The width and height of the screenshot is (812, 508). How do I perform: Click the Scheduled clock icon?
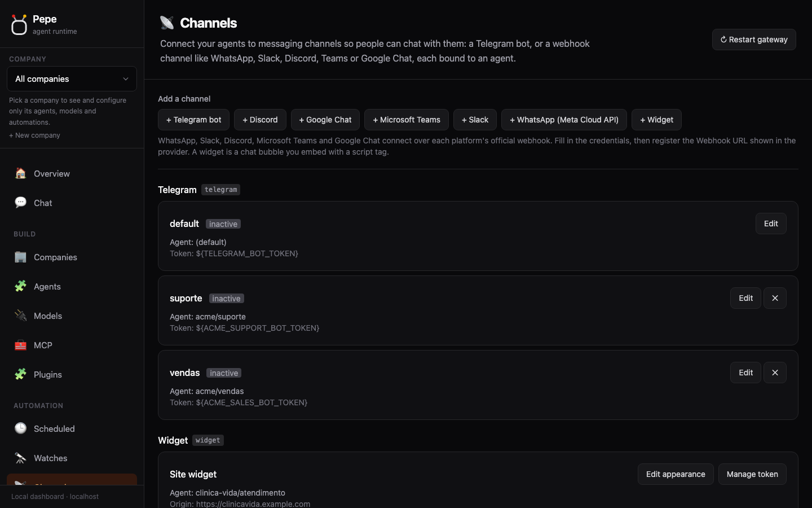click(21, 428)
